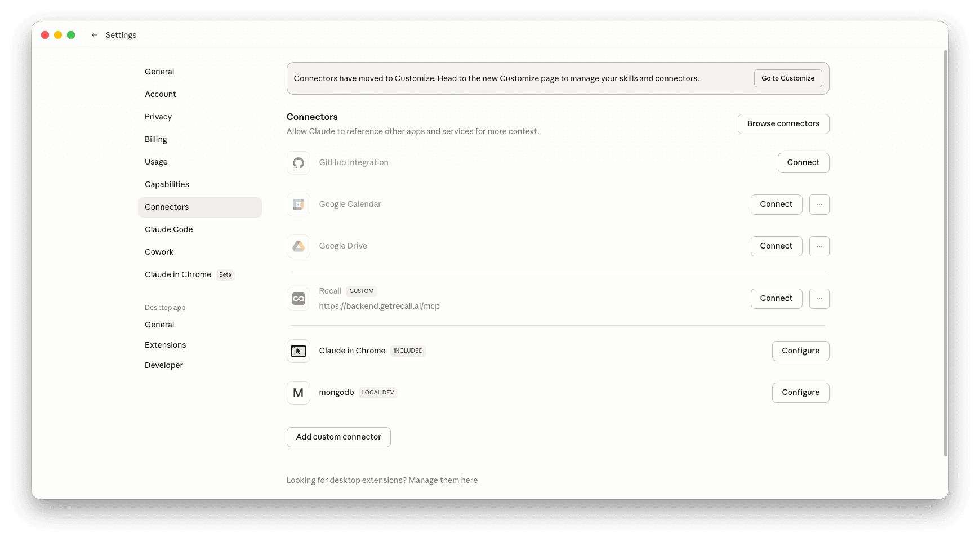
Task: Connect the GitHub Integration
Action: [803, 162]
